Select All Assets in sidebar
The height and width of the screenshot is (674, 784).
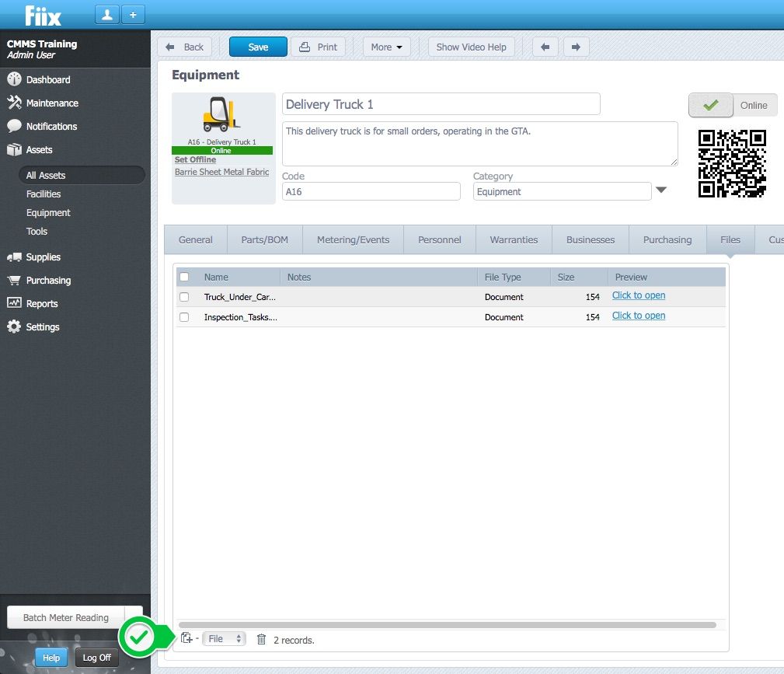click(x=82, y=175)
